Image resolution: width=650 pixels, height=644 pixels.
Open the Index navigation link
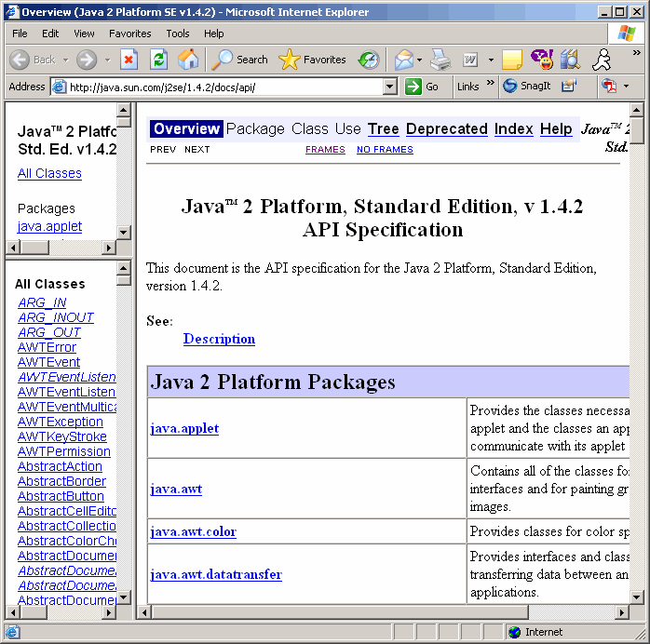[x=513, y=128]
